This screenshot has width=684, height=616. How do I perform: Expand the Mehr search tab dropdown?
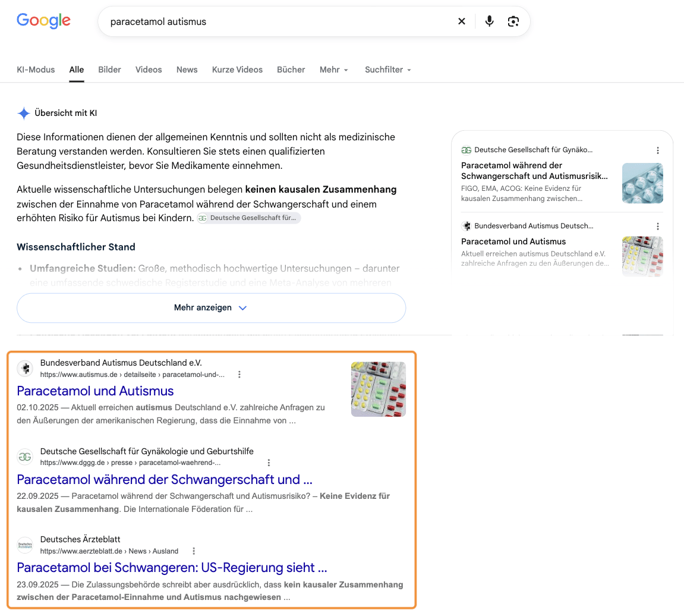click(334, 70)
